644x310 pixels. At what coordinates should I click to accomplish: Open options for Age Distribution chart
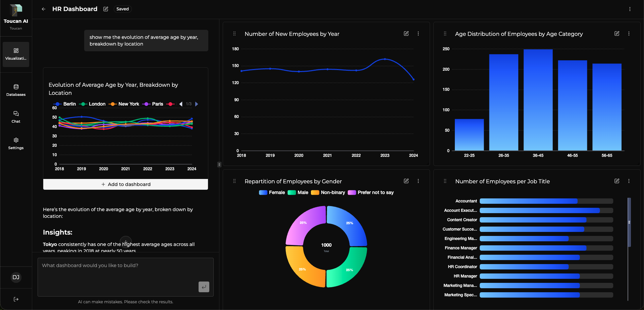(x=629, y=34)
